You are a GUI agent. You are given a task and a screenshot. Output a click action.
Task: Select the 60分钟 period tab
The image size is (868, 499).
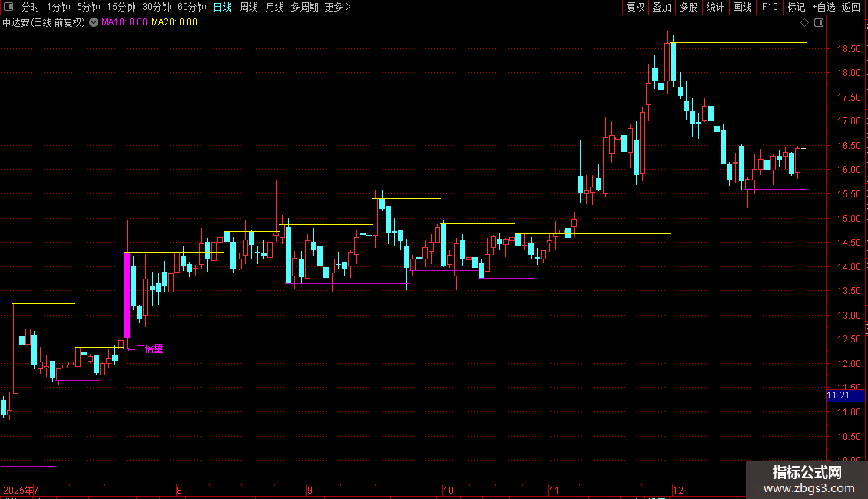pos(191,7)
